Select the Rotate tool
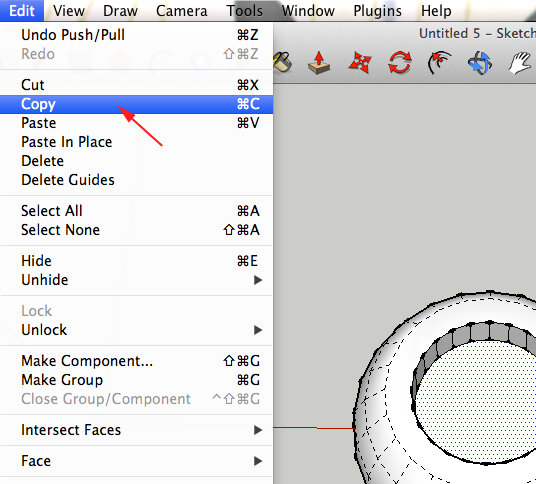 pyautogui.click(x=400, y=63)
